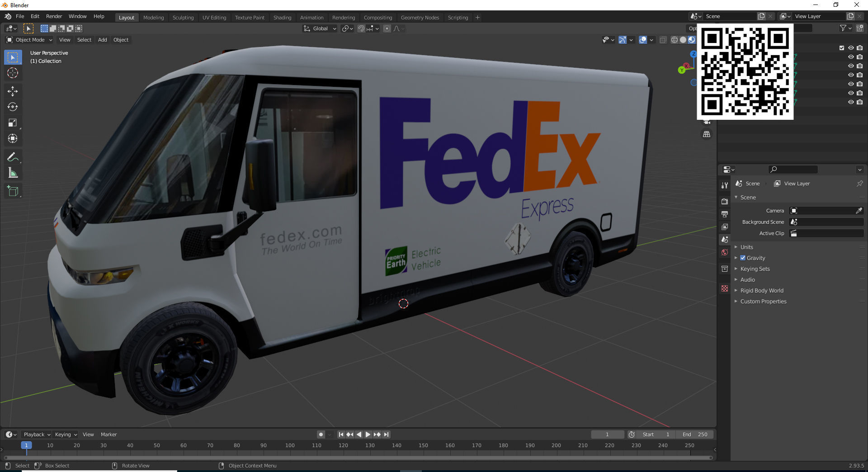Click the new collection icon in the outliner

pyautogui.click(x=860, y=28)
